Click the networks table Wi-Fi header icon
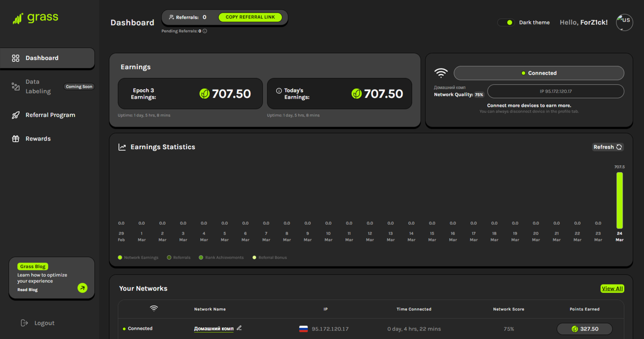 click(x=154, y=308)
